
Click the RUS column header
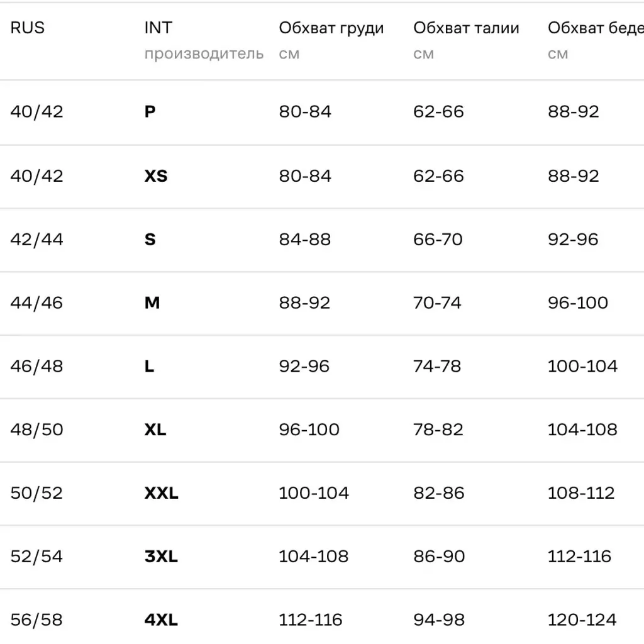coord(28,28)
